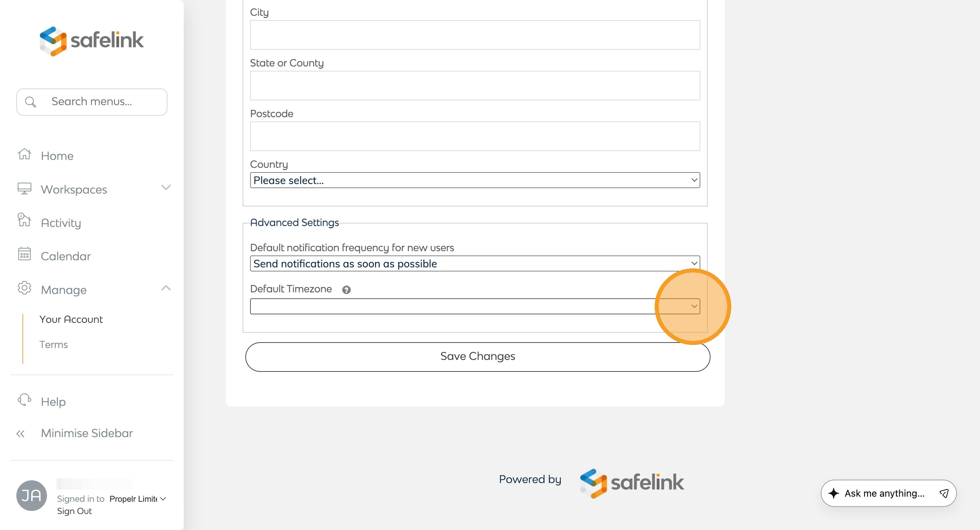980x530 pixels.
Task: Click the Help headset icon
Action: click(24, 400)
